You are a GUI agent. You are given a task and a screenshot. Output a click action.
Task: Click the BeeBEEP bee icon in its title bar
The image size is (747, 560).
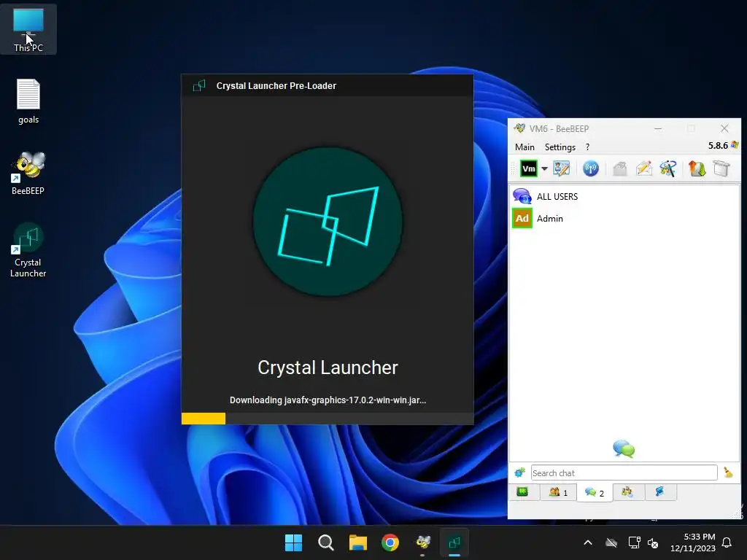click(519, 128)
